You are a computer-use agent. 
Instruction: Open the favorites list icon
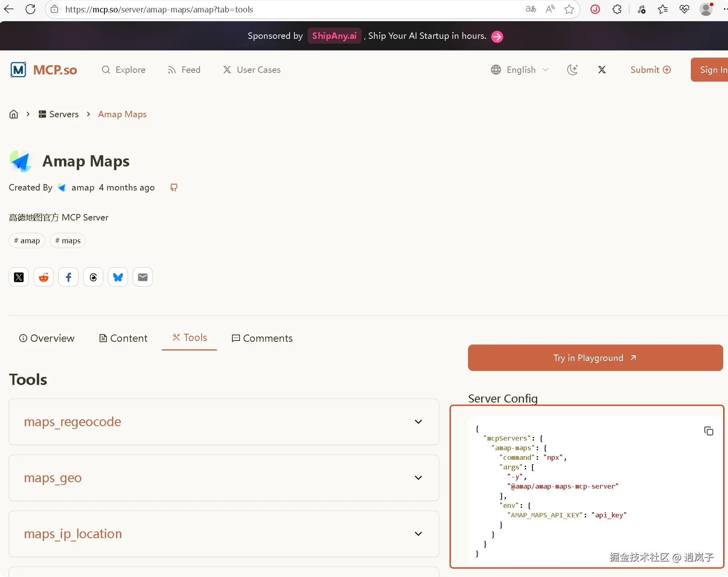663,9
